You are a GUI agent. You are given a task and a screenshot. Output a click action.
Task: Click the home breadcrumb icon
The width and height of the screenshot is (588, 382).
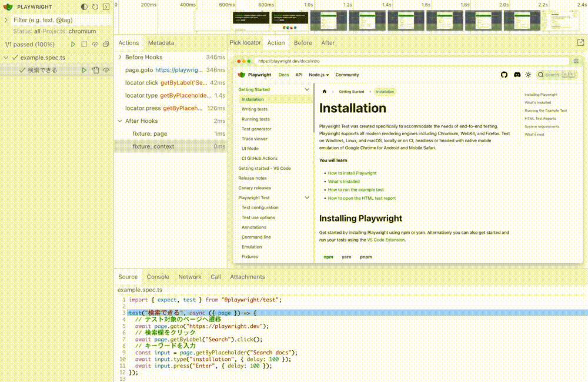[x=325, y=92]
